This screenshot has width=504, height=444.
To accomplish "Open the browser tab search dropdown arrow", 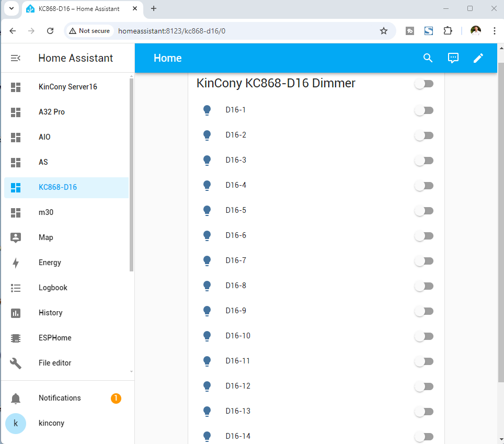I will (11, 8).
